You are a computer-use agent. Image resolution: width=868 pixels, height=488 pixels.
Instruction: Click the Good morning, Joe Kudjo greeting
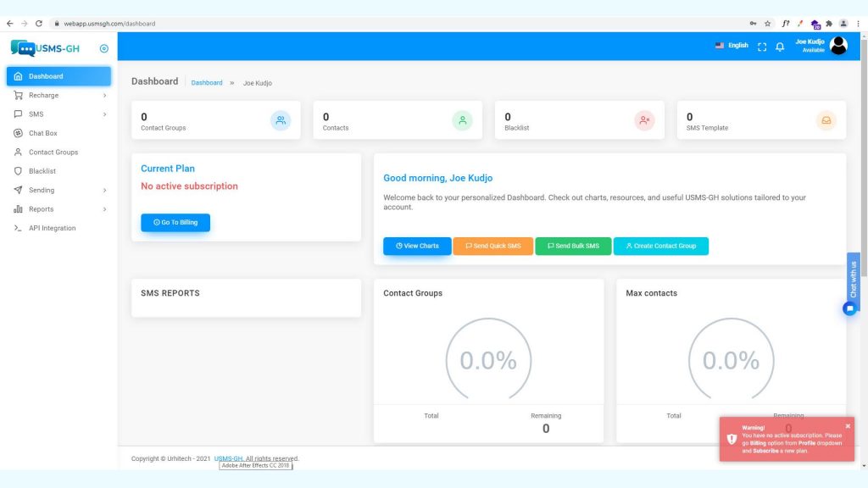pos(438,178)
